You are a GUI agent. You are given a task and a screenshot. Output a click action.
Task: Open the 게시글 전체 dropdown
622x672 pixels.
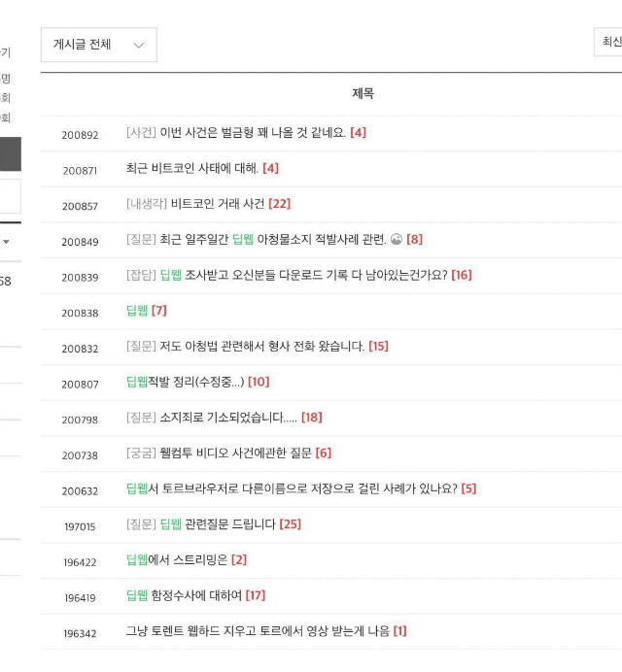pos(99,45)
